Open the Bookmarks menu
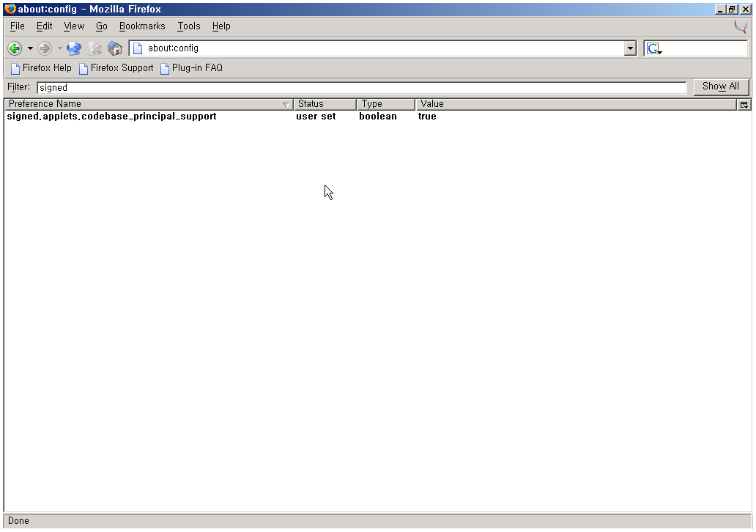Screen dimensions: 756x532 pyautogui.click(x=142, y=26)
